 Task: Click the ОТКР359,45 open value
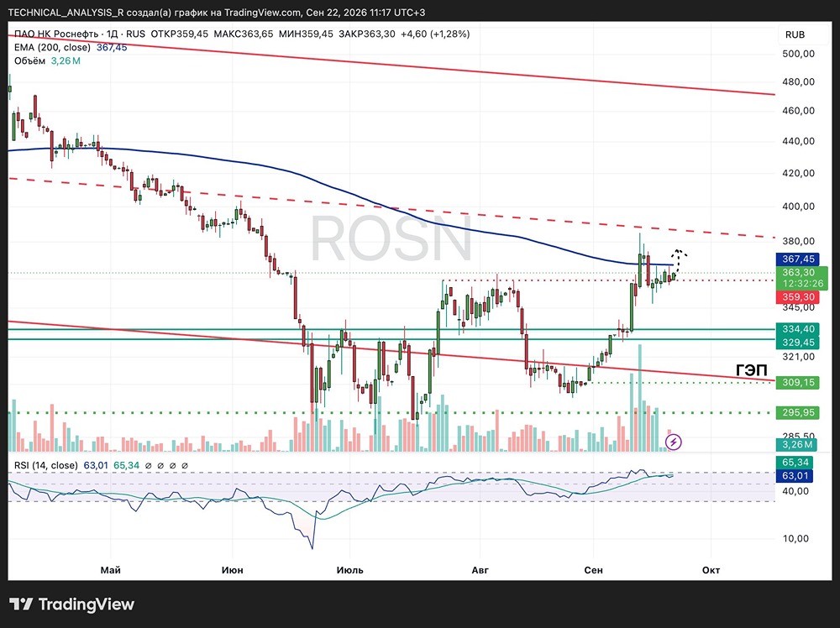[180, 34]
